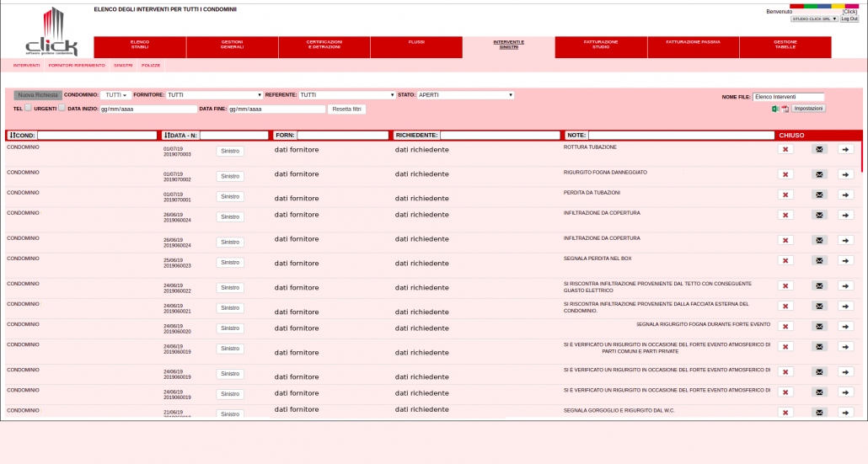
Task: Pick the yellow theme color swatch
Action: coord(839,6)
